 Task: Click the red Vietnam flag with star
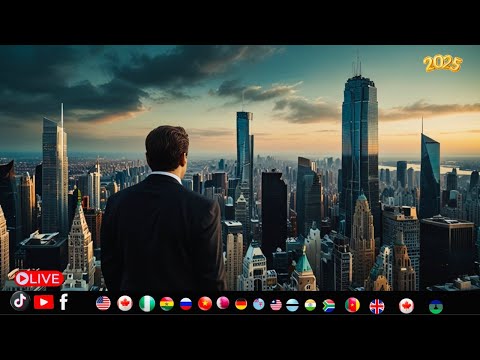pos(205,304)
